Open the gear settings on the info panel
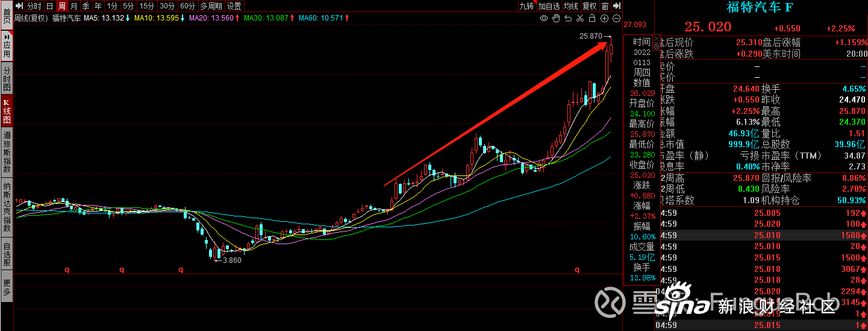Screen dimensions: 868x331 (656, 46)
